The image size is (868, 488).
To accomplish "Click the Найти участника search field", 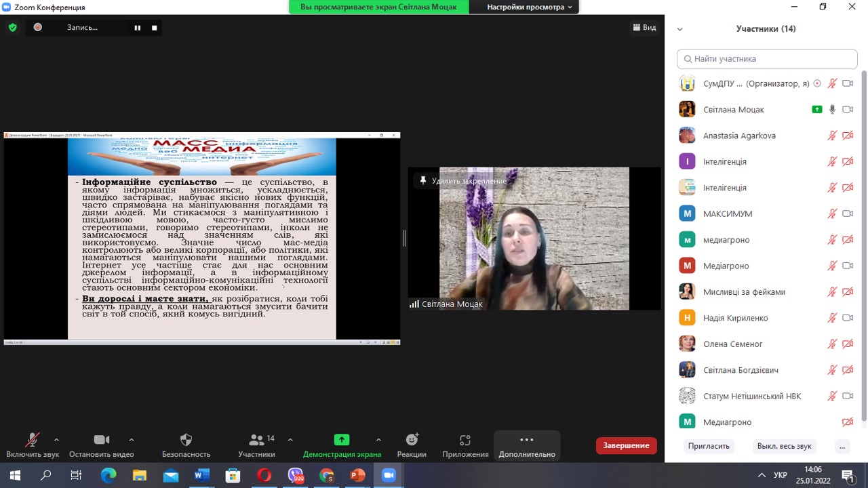I will click(x=767, y=59).
